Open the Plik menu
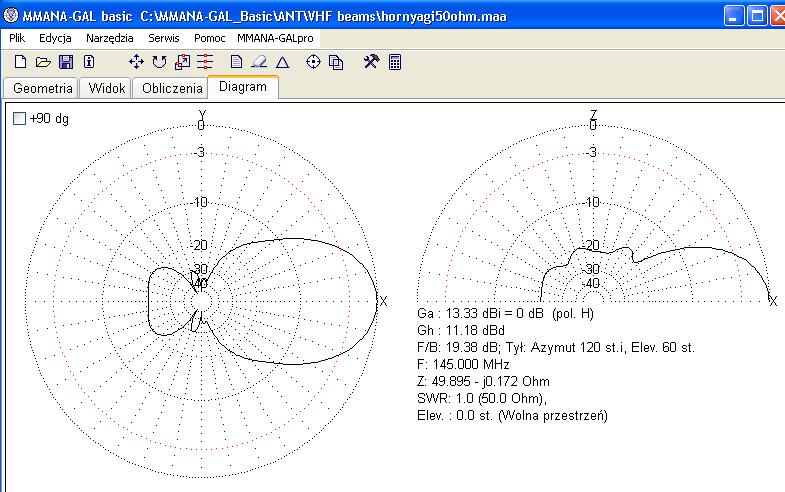The image size is (785, 492). (17, 37)
